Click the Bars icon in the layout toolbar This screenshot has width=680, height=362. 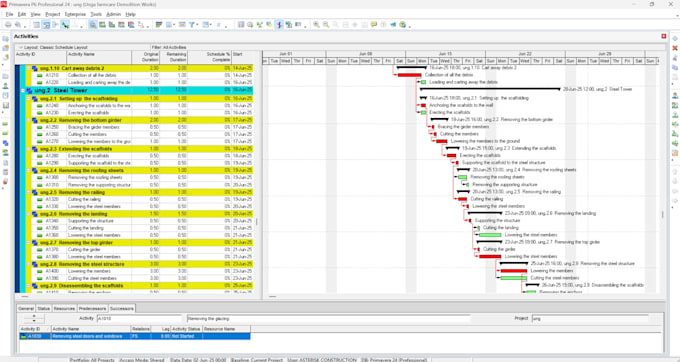pyautogui.click(x=159, y=25)
